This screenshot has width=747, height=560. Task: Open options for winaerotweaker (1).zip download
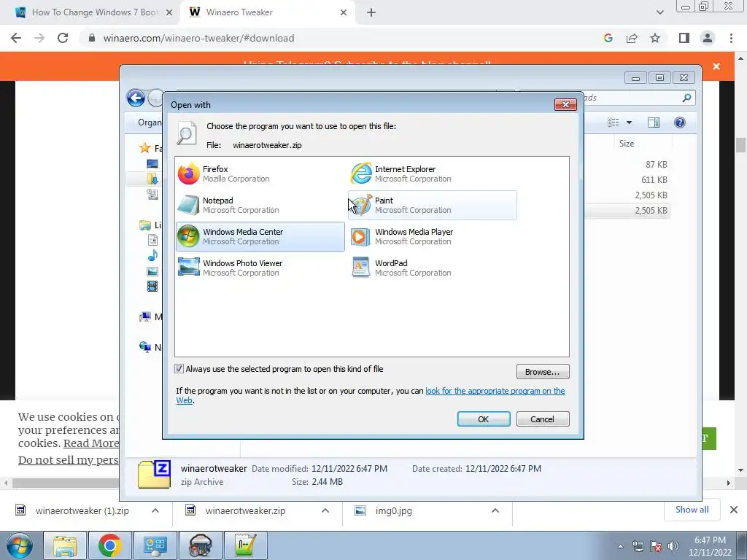click(x=155, y=510)
